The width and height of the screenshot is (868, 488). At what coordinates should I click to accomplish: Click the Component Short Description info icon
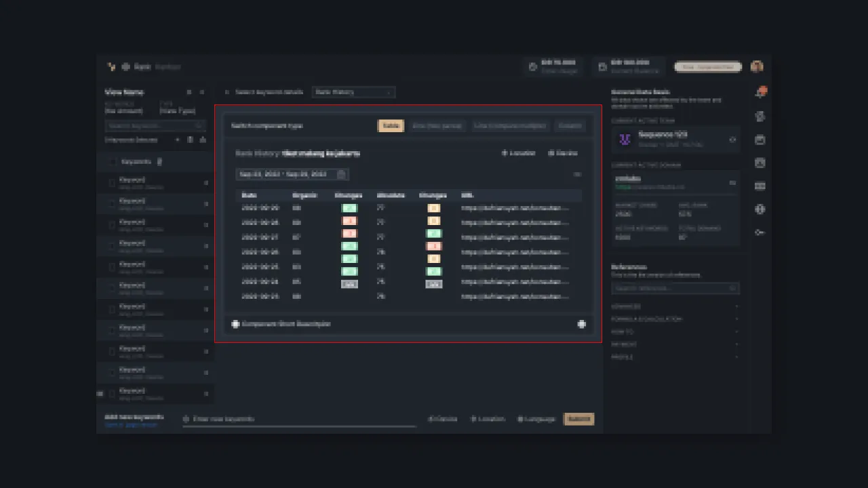[x=235, y=324]
